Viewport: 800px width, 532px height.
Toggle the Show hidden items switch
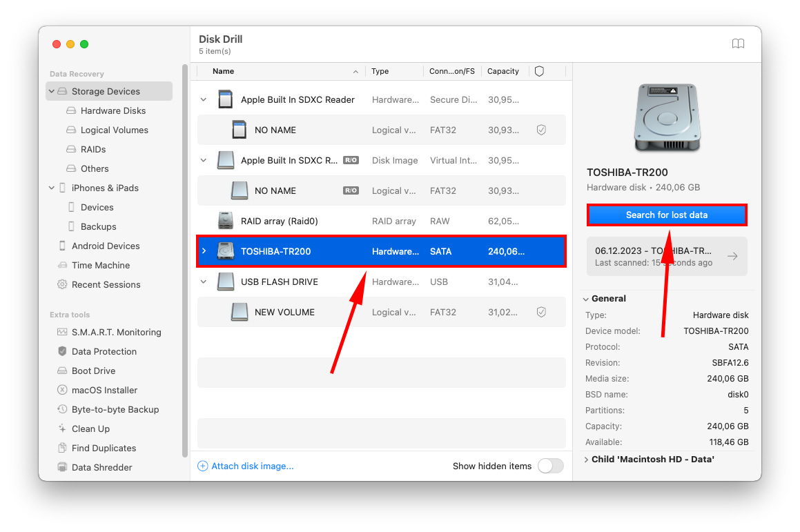[x=550, y=466]
